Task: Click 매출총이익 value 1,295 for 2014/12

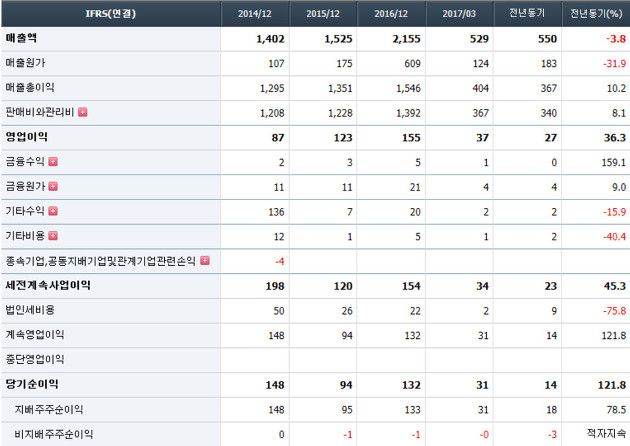Action: click(x=272, y=88)
